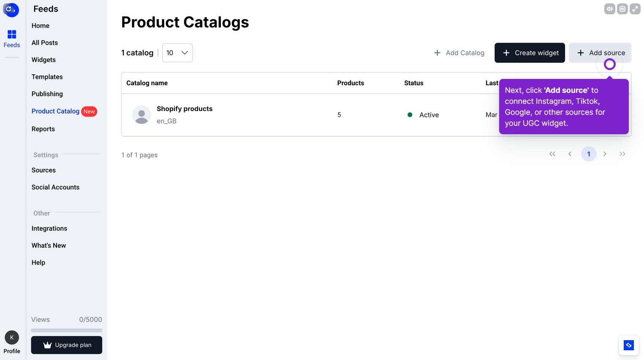Image resolution: width=644 pixels, height=360 pixels.
Task: Open the Profile avatar at bottom left
Action: coord(12,337)
